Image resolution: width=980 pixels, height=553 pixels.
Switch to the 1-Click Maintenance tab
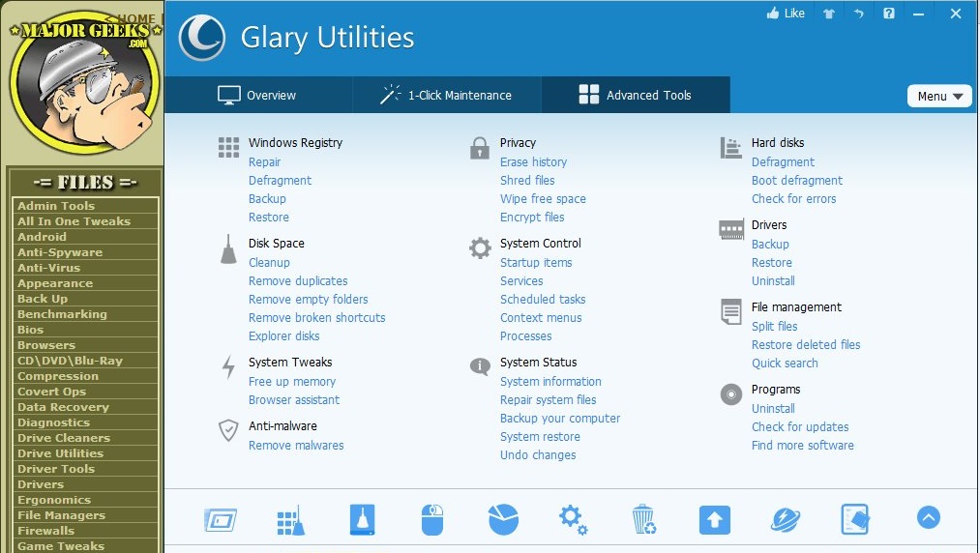coord(448,95)
